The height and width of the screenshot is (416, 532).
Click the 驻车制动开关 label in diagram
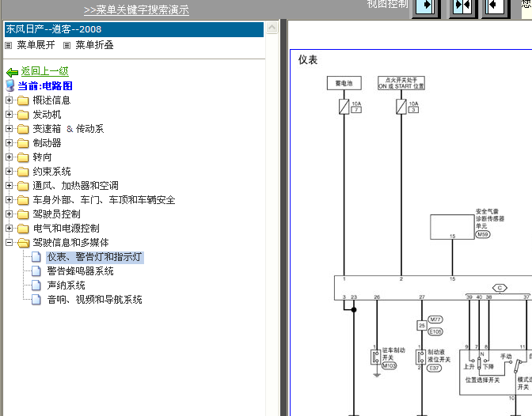[x=393, y=354]
